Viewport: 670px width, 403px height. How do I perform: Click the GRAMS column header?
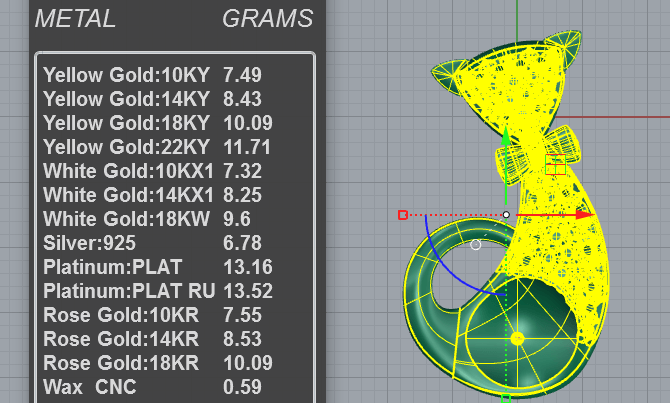coord(267,18)
